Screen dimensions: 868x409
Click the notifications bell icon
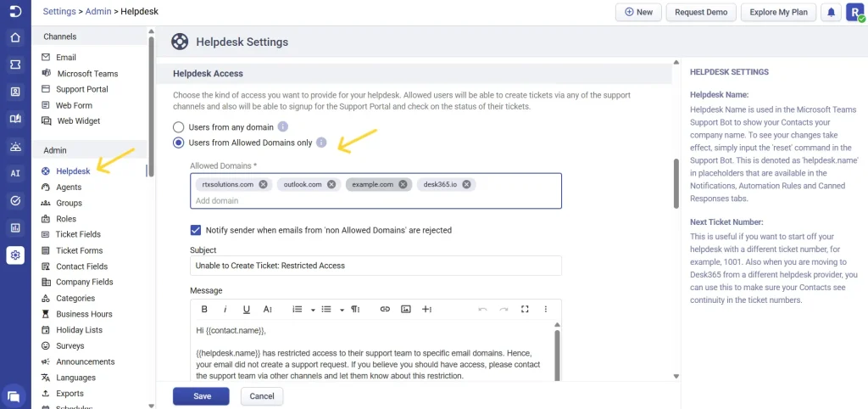831,12
